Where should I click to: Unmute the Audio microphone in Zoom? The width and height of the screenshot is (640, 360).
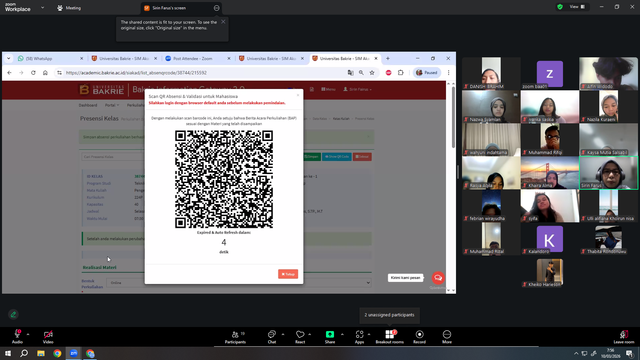pos(17,336)
